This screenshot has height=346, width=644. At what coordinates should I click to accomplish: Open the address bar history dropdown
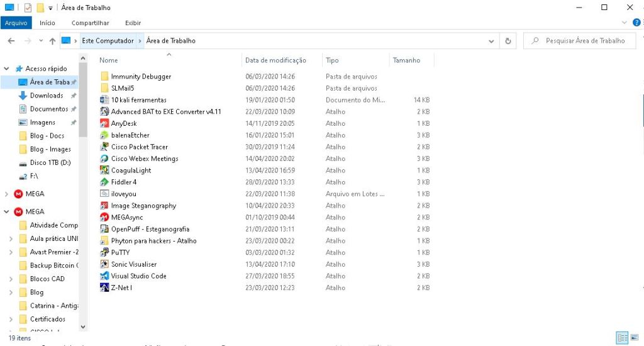tap(491, 41)
